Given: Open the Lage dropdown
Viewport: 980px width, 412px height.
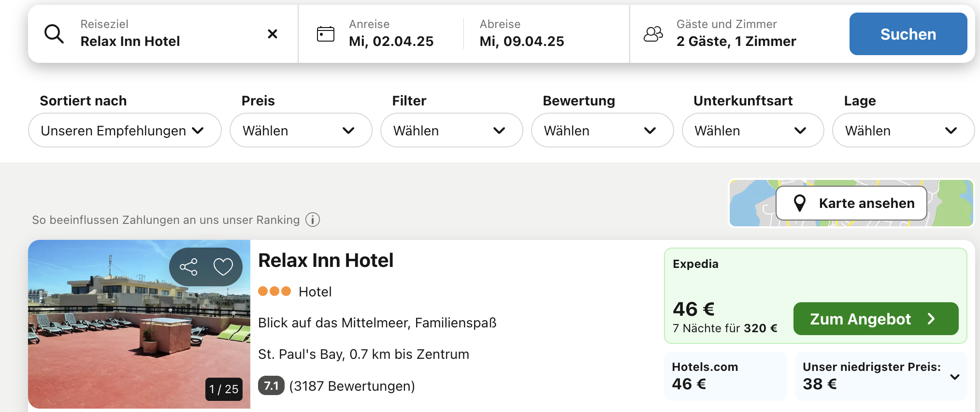Looking at the screenshot, I should 903,130.
